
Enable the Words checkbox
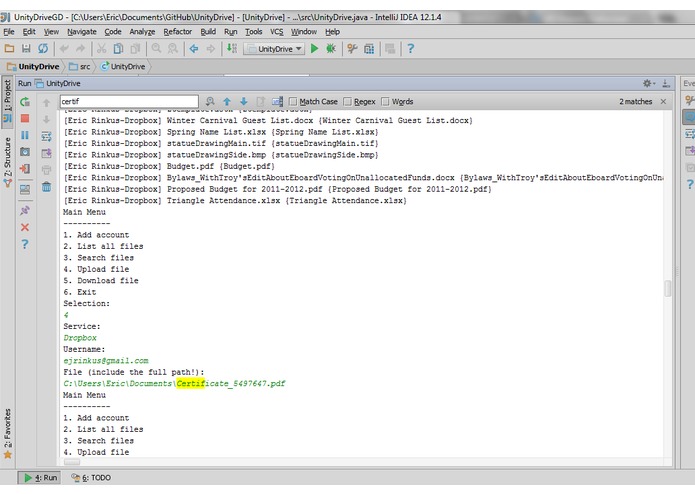[385, 101]
